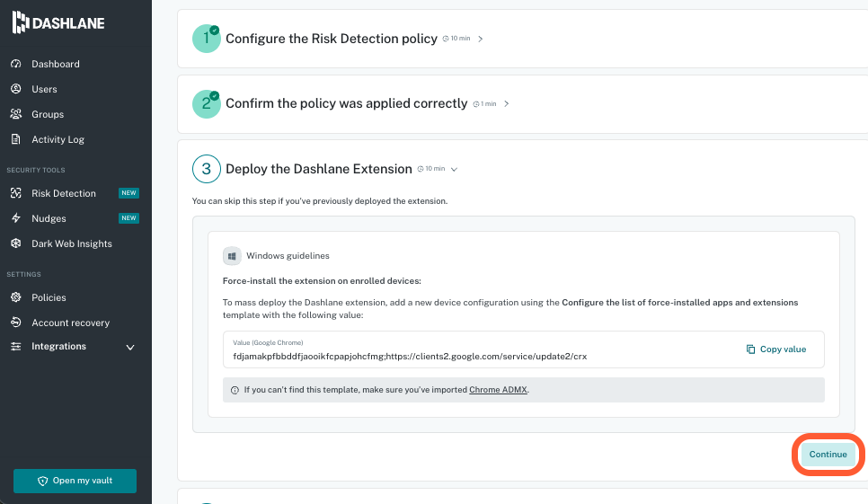Viewport: 868px width, 504px height.
Task: Select the Groups people icon
Action: coord(15,114)
